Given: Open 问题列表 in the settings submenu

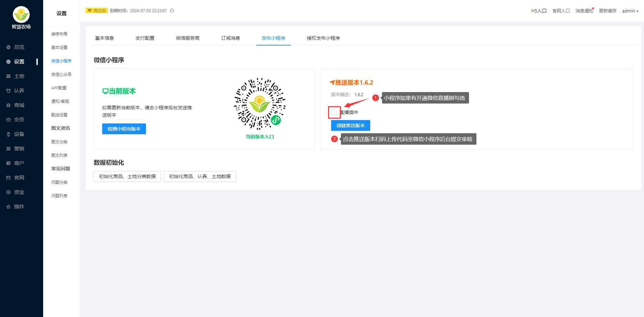Looking at the screenshot, I should [59, 196].
